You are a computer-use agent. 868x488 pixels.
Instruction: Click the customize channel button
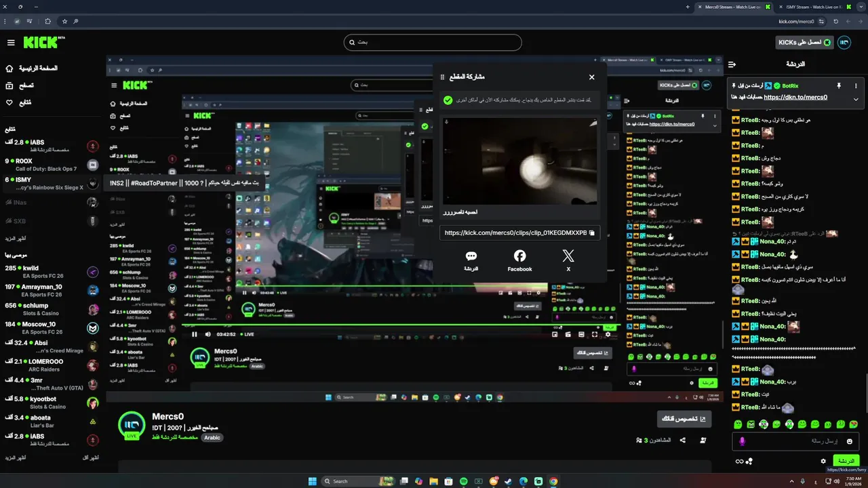[684, 420]
